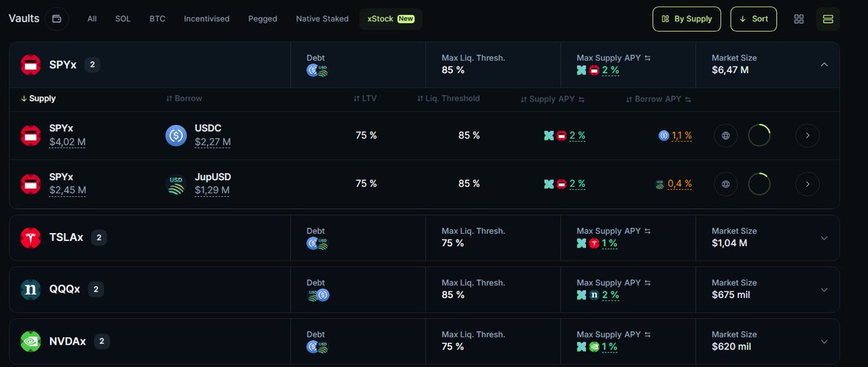This screenshot has width=868, height=367.
Task: Toggle swap icon next to Supply APY column
Action: coord(582,100)
